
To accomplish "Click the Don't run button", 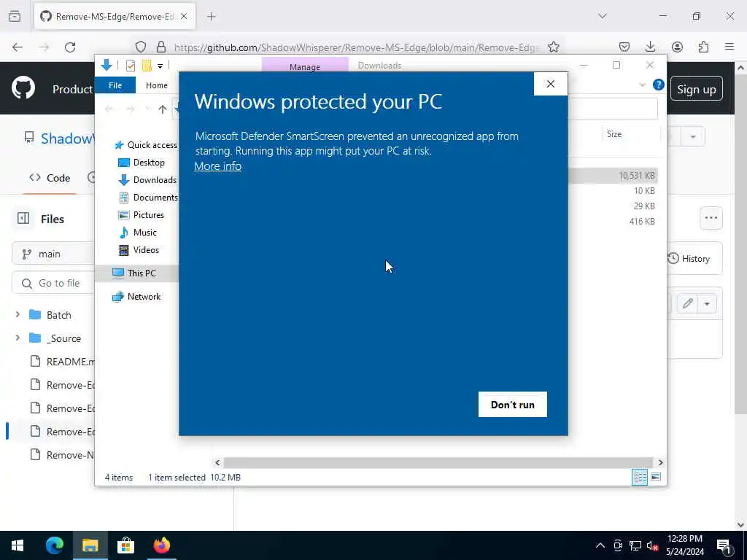I will (x=513, y=404).
